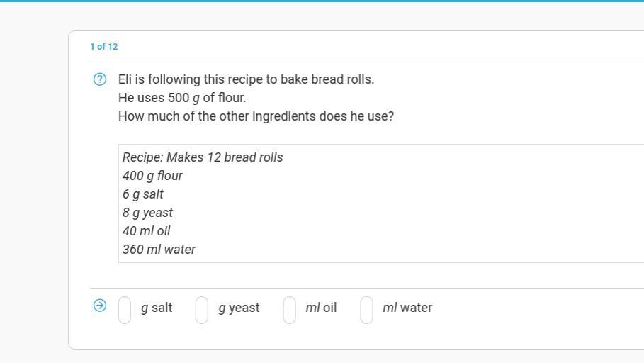Viewport: 644px width, 363px height.
Task: Click the "g salt" answer label
Action: (x=157, y=308)
